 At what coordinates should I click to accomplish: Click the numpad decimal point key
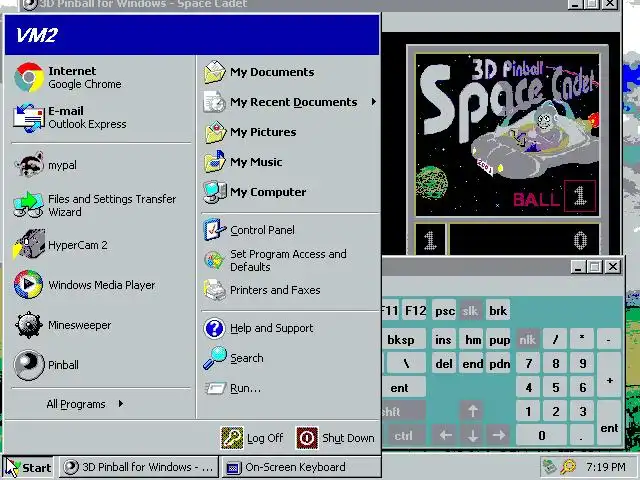[582, 436]
